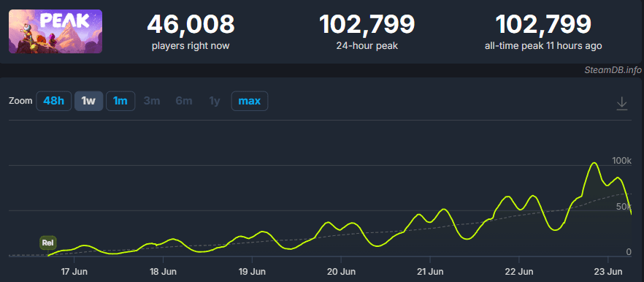Click the '50k' y-axis label
The height and width of the screenshot is (282, 644).
pos(624,206)
